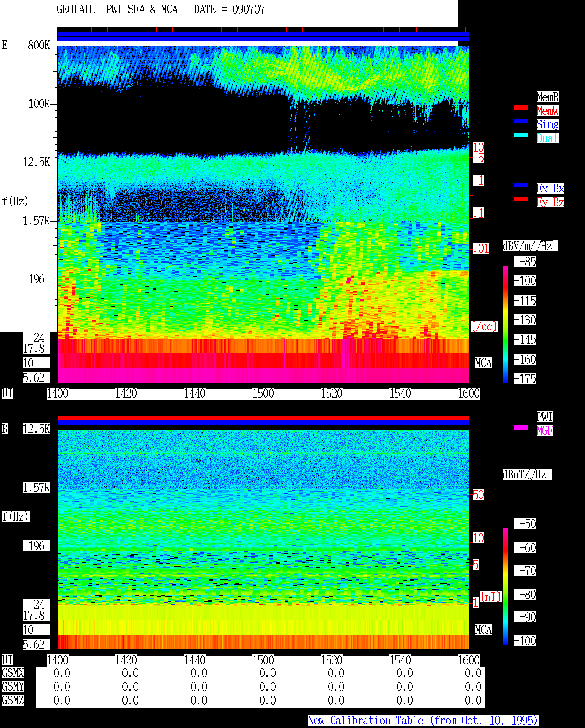Click the magnetic field MCA label
The height and width of the screenshot is (728, 585).
tap(484, 630)
